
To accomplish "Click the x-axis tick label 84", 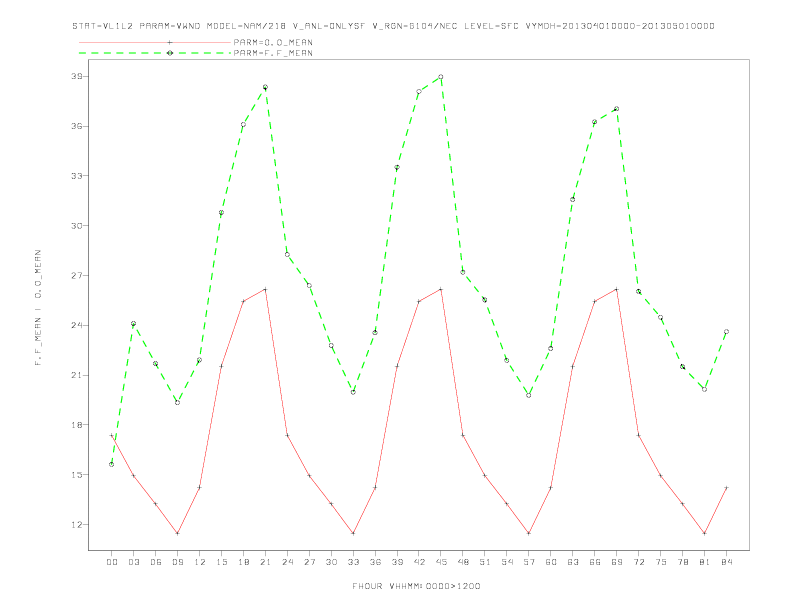I will [x=727, y=562].
